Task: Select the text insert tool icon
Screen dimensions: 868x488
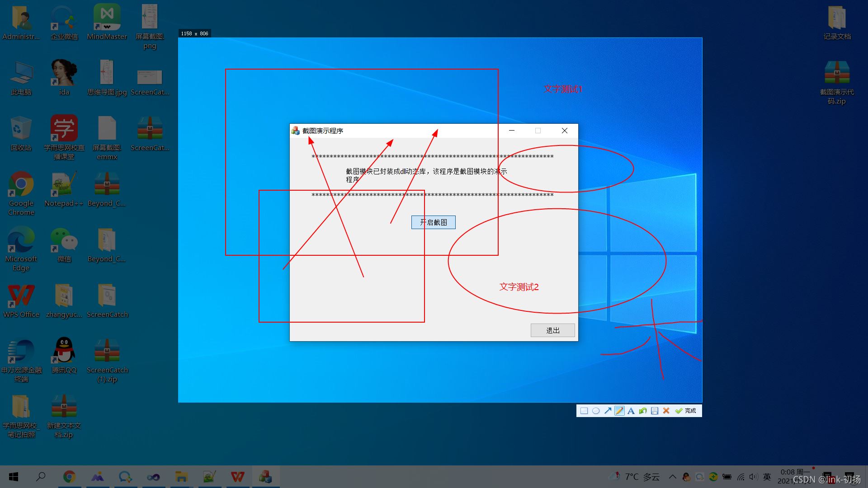Action: tap(631, 411)
